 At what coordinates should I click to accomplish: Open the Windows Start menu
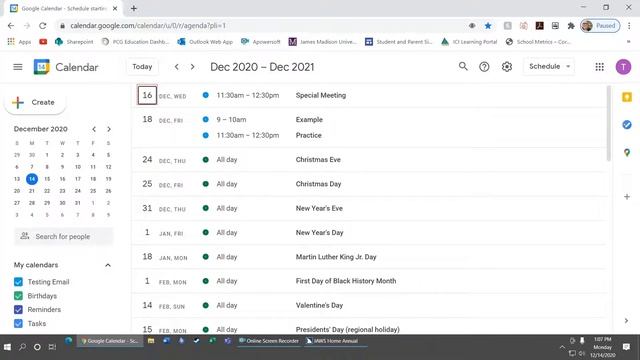7,347
